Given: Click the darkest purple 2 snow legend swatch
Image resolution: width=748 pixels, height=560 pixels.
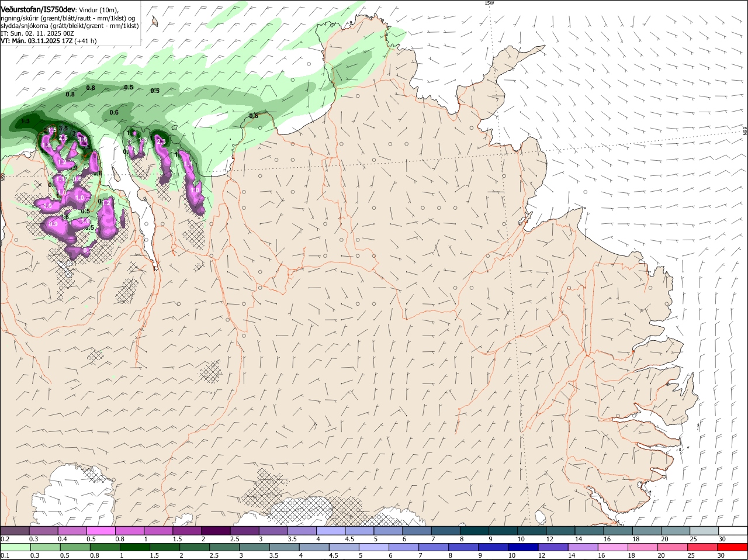Looking at the screenshot, I should coord(216,531).
